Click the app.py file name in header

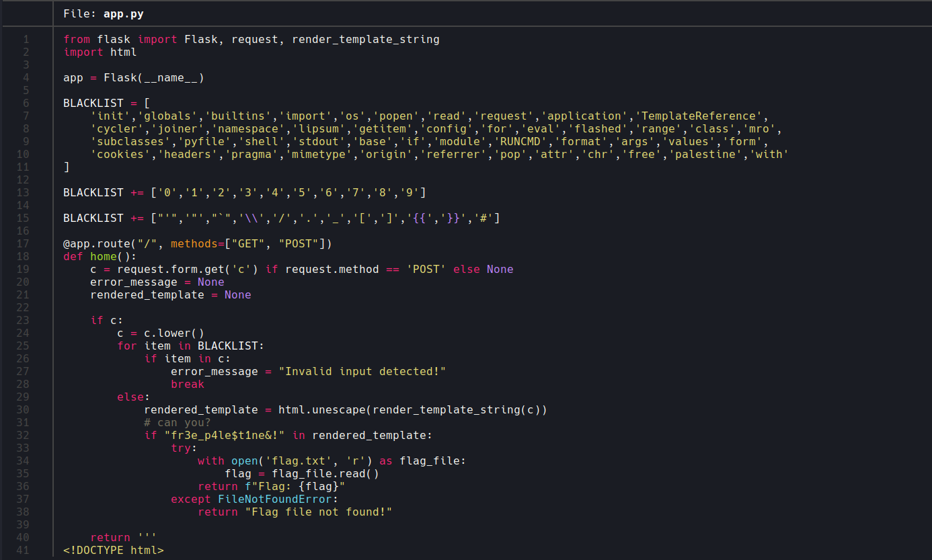point(123,13)
